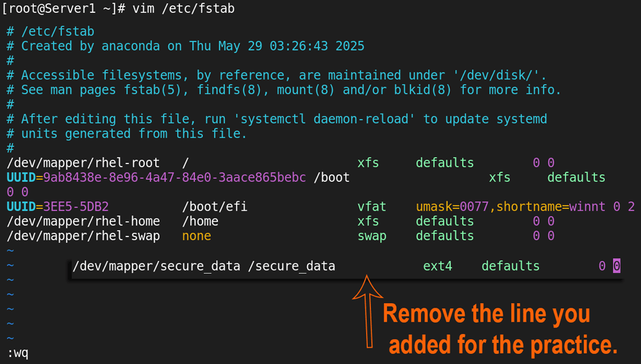Click the '0 0' wrapped line under the /boot UUID entry

click(17, 192)
